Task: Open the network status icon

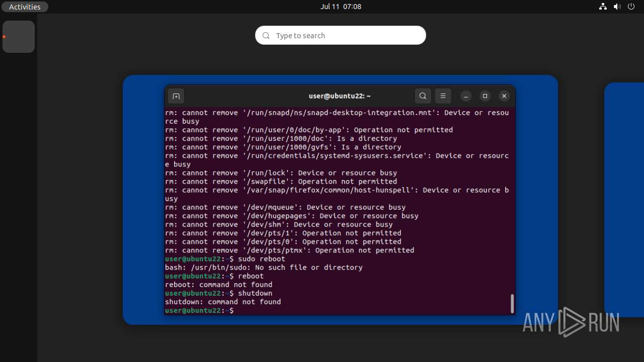Action: pyautogui.click(x=603, y=7)
